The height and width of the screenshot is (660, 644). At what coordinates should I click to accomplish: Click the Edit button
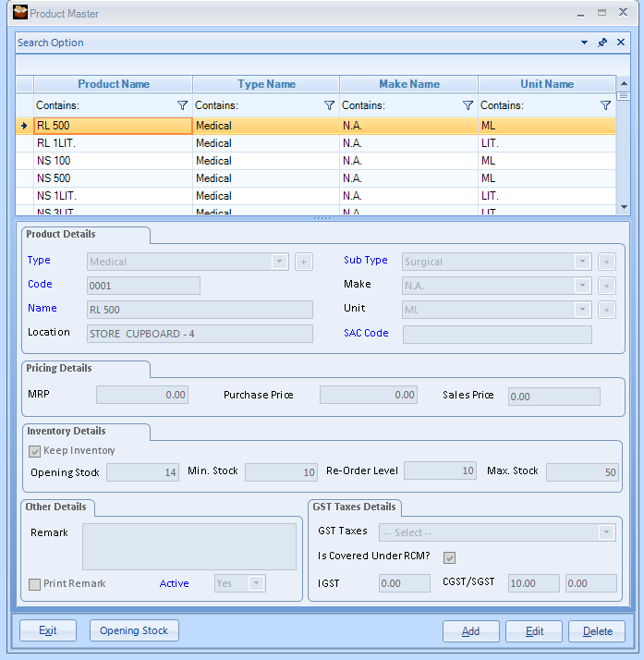click(534, 631)
